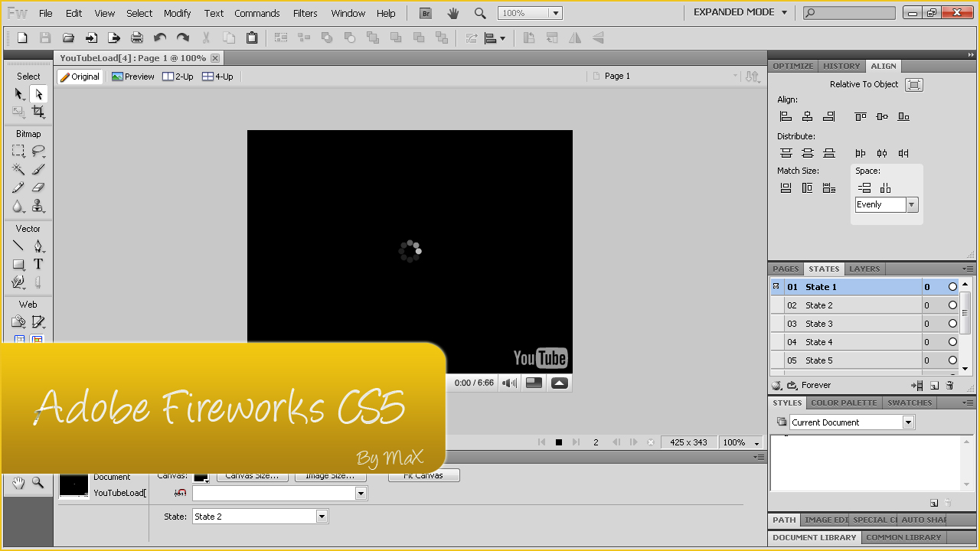Image resolution: width=980 pixels, height=551 pixels.
Task: Click the New document icon
Action: coord(22,37)
